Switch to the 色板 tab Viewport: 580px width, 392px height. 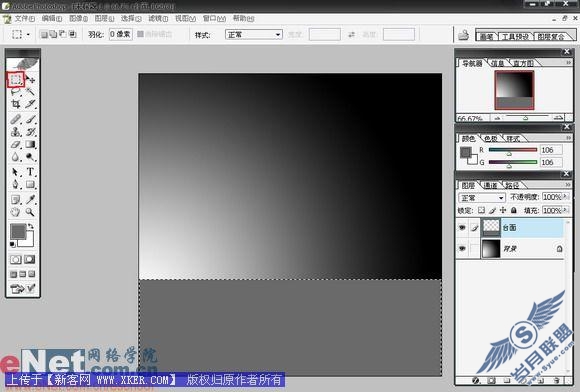click(490, 139)
